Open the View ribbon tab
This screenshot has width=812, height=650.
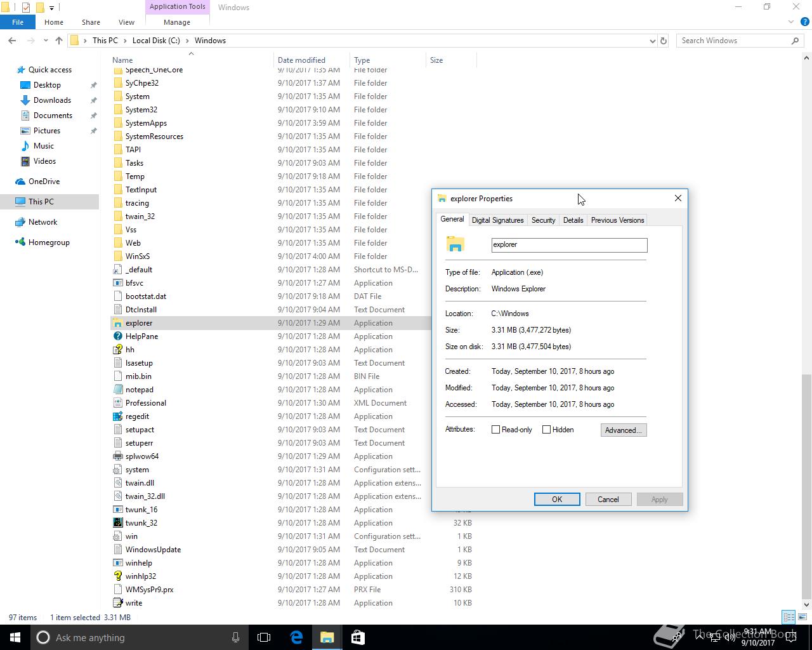(x=126, y=22)
